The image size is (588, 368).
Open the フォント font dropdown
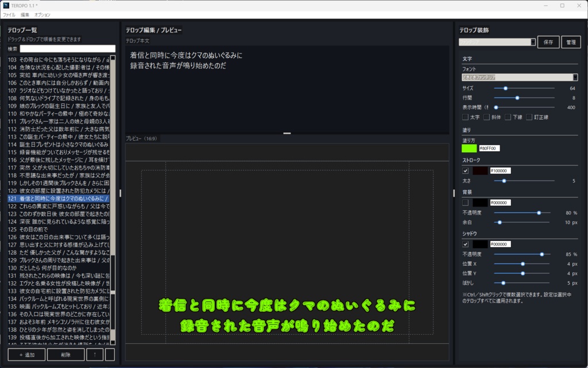click(520, 78)
